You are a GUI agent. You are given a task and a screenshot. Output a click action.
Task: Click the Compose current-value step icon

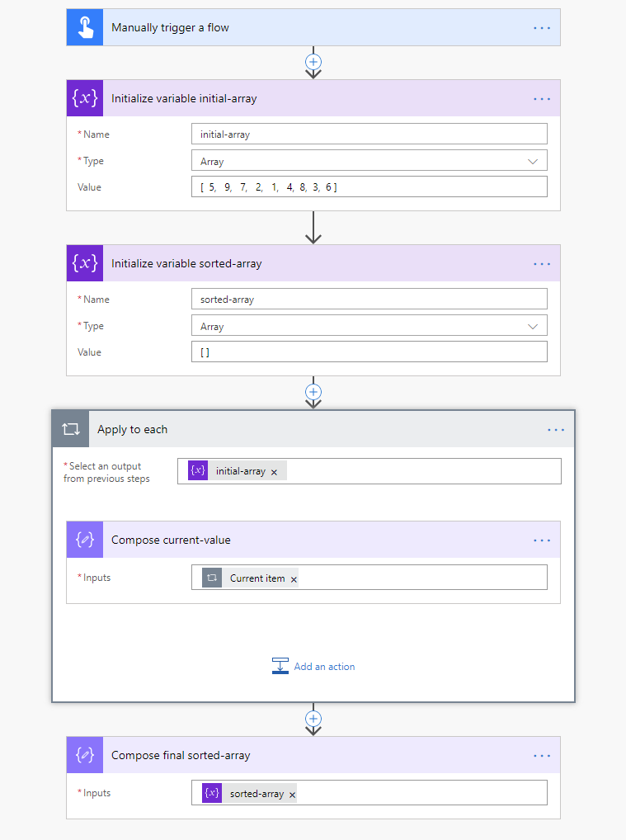click(85, 540)
